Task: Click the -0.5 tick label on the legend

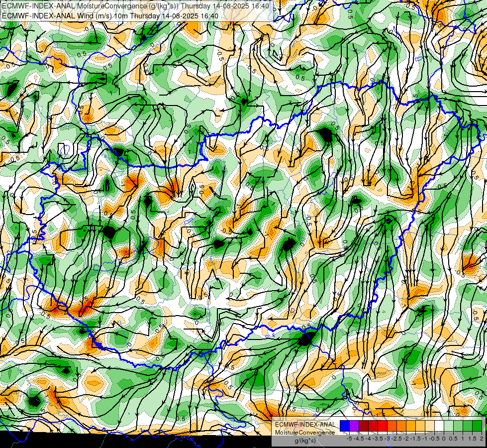Action: click(434, 439)
